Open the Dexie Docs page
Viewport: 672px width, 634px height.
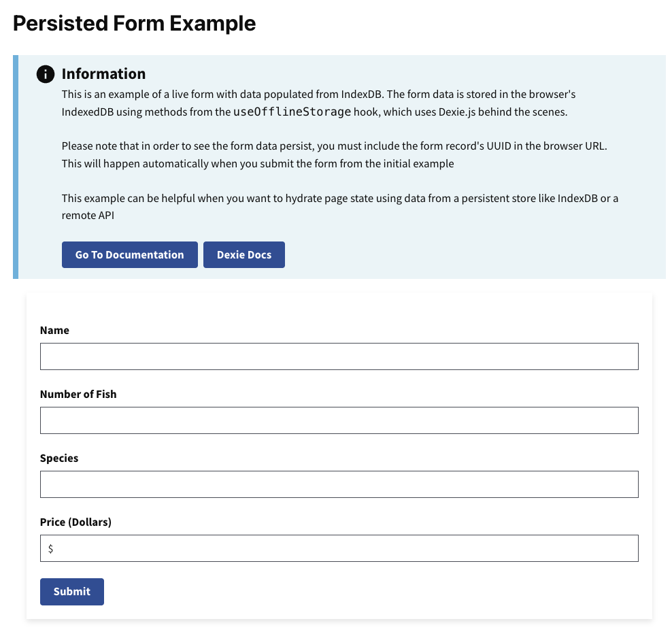pyautogui.click(x=243, y=254)
